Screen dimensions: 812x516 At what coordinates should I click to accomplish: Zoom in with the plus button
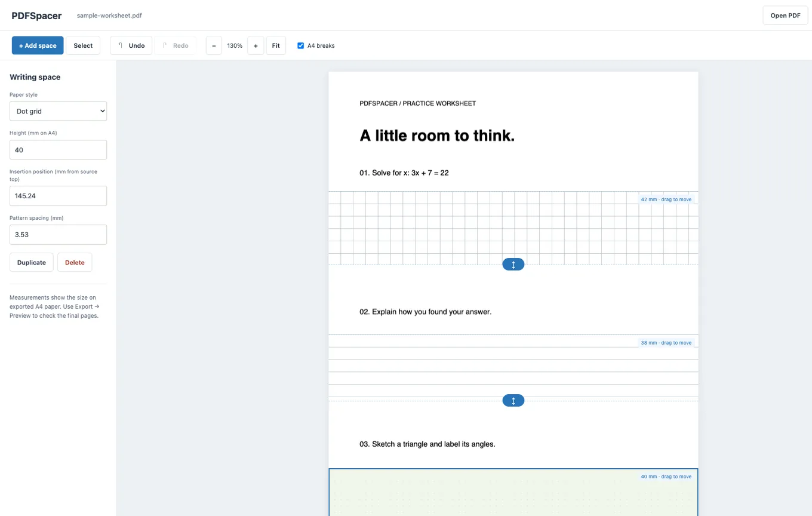[256, 45]
